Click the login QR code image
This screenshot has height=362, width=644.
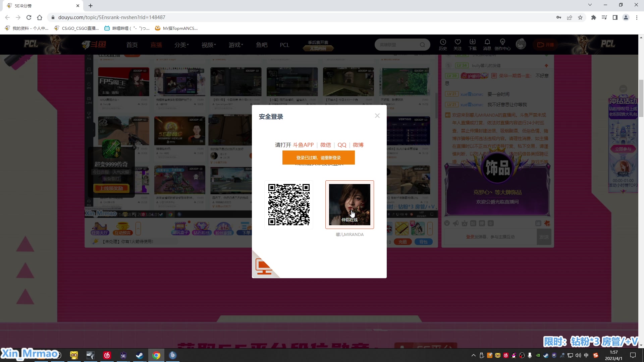(x=289, y=204)
